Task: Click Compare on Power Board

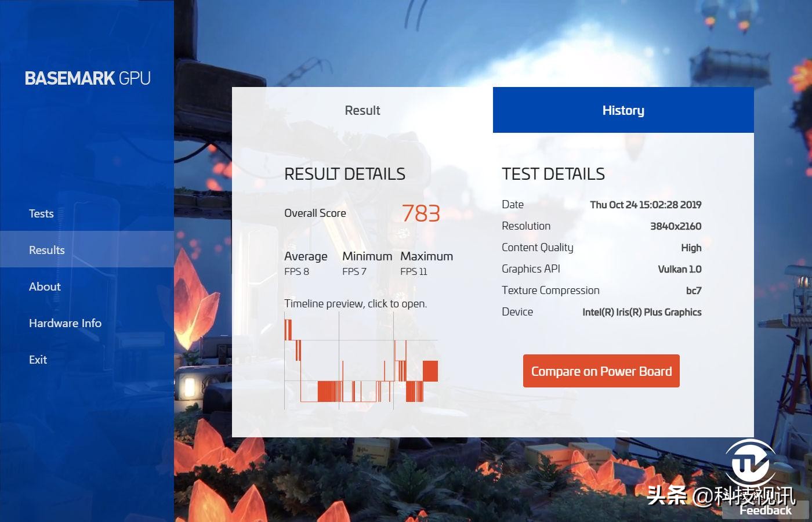Action: (x=601, y=371)
